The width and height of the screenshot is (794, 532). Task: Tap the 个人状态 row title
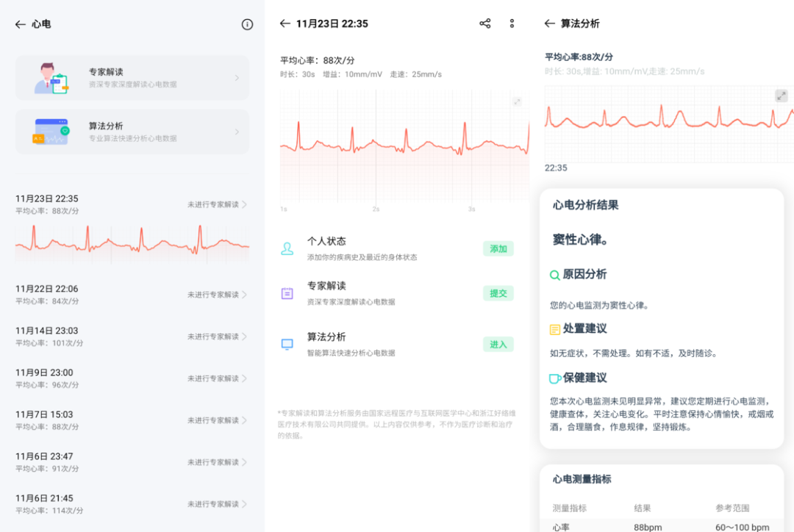point(326,242)
